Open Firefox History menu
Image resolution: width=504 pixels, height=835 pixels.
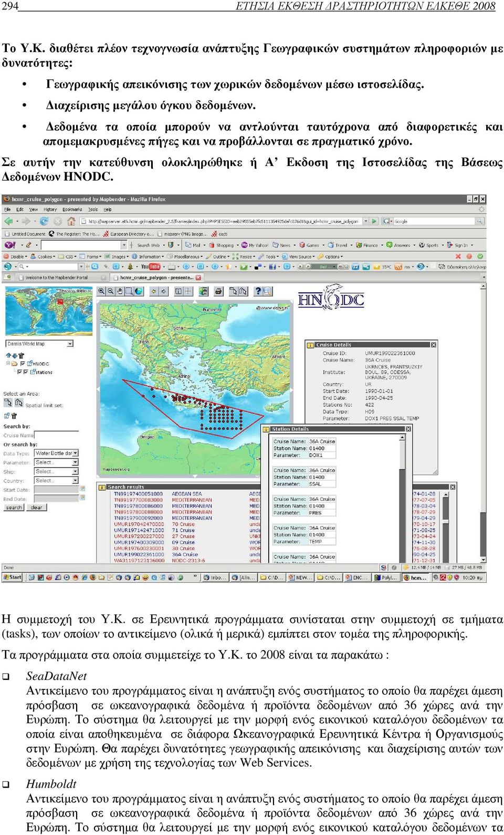point(50,209)
